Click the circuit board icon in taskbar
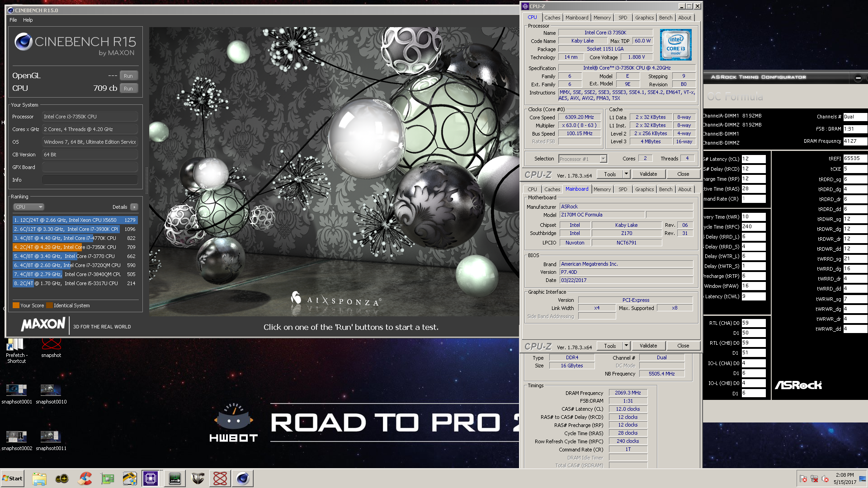 click(x=107, y=479)
